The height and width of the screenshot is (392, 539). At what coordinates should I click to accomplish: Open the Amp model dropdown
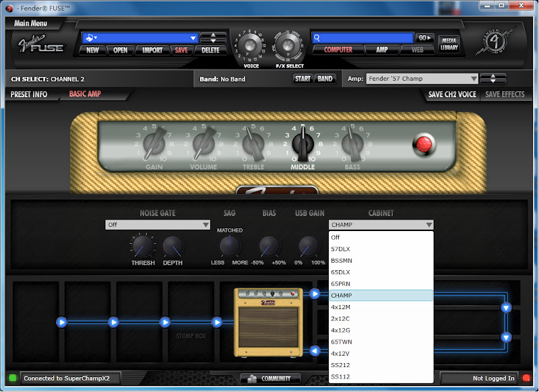click(x=422, y=79)
